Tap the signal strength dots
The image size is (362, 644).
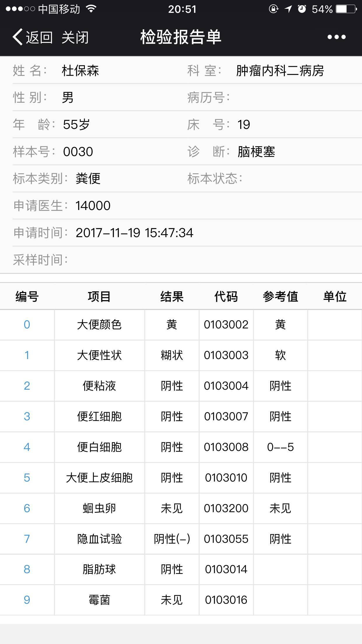[x=20, y=9]
